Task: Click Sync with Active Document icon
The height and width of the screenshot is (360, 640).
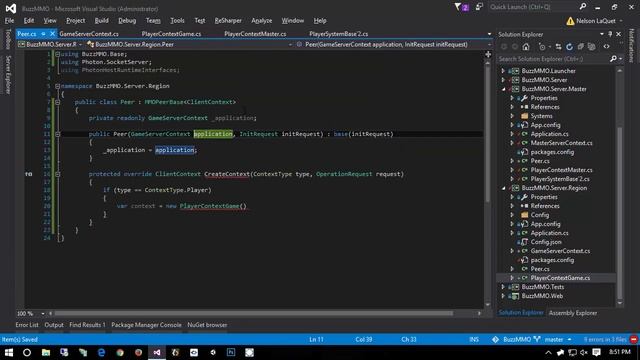Action: pos(558,47)
